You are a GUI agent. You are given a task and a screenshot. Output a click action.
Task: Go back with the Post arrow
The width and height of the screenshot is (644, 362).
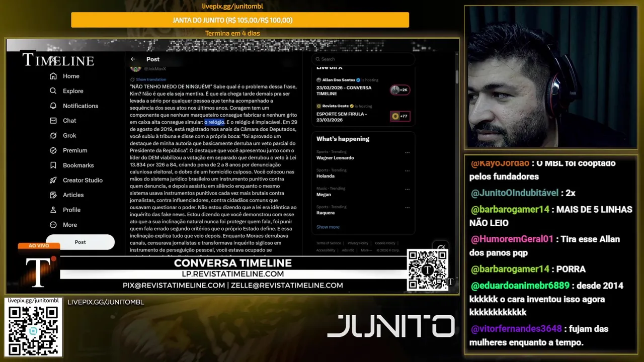tap(133, 59)
